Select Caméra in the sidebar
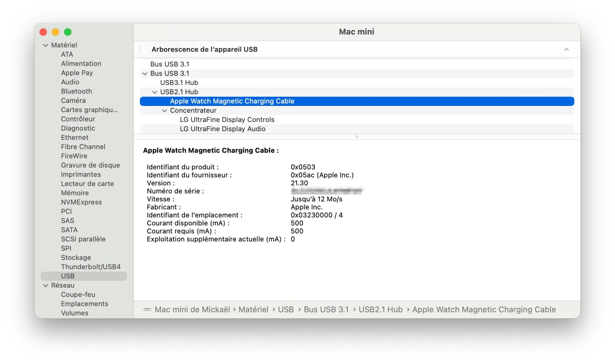Screen dimensions: 615x364 point(73,101)
